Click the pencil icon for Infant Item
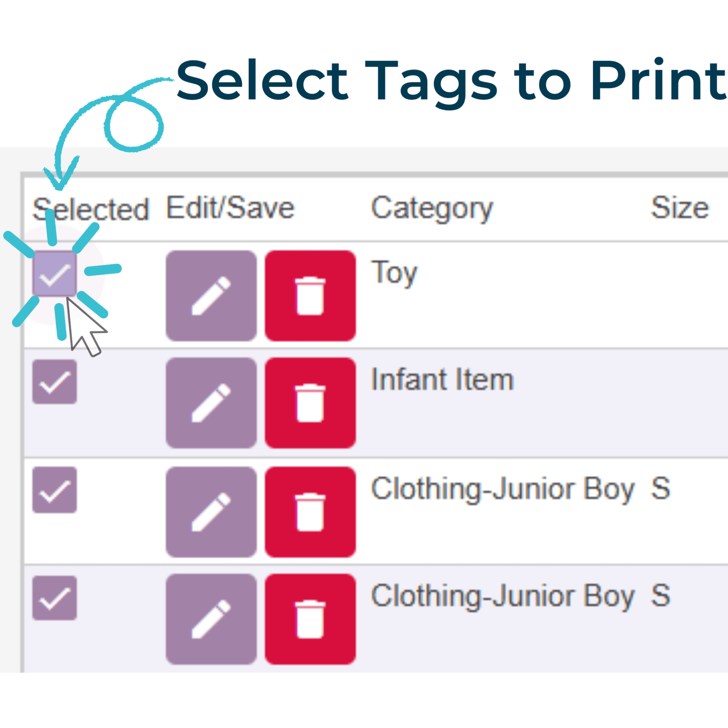The width and height of the screenshot is (728, 728). [x=211, y=403]
